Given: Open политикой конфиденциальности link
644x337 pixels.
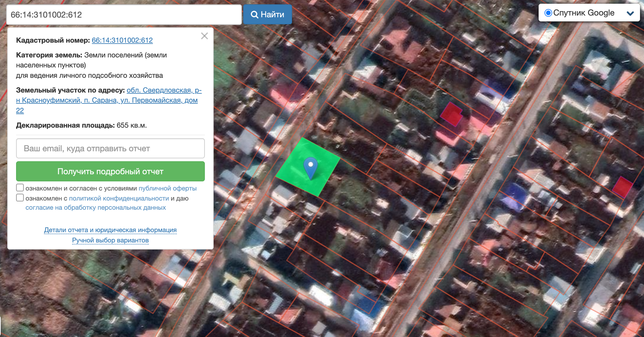Looking at the screenshot, I should click(119, 198).
